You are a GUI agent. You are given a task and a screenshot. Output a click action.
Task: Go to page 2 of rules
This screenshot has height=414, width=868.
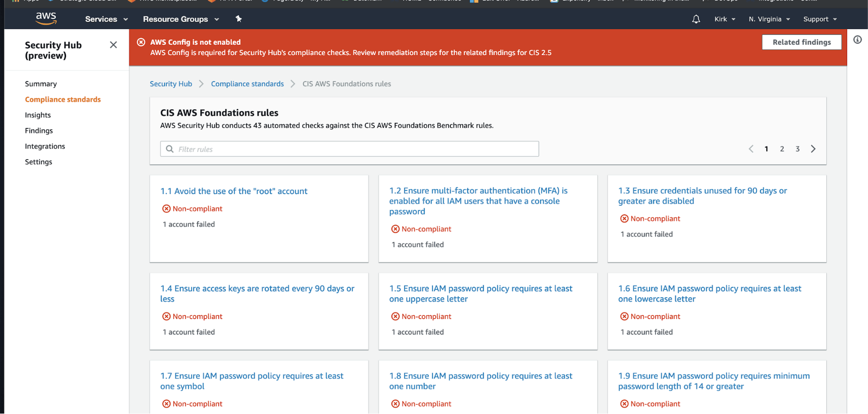coord(782,149)
